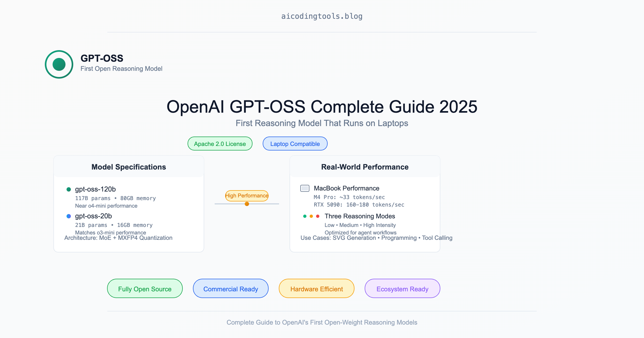The image size is (644, 338).
Task: Click the main title OpenAI GPT-OSS Complete Guide 2025
Action: pos(322,107)
